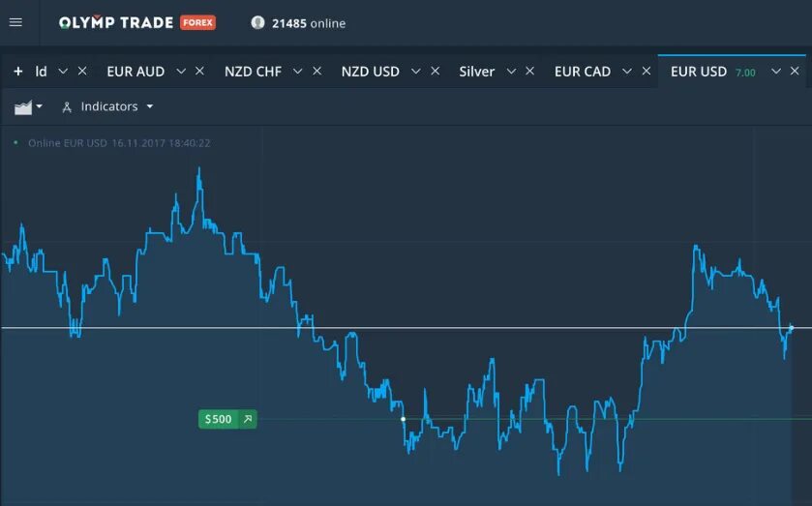812x506 pixels.
Task: Switch to the EUR CAD tab
Action: [583, 72]
